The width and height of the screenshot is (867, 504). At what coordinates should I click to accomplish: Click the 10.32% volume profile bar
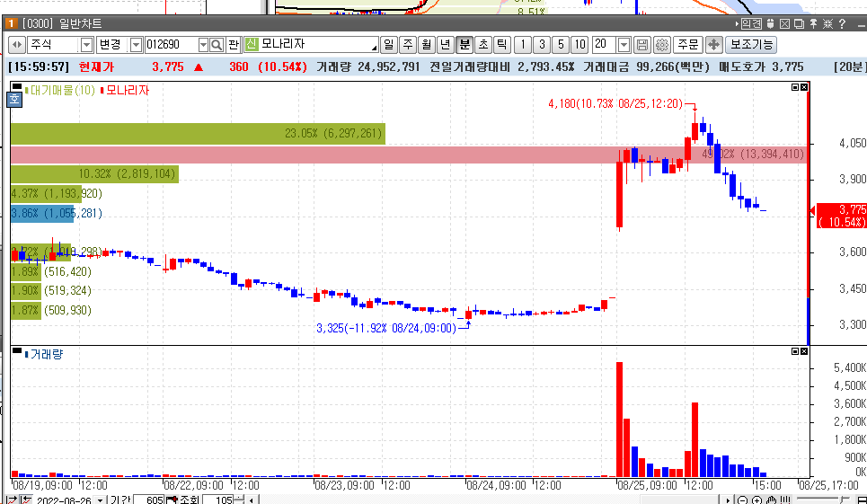[94, 174]
